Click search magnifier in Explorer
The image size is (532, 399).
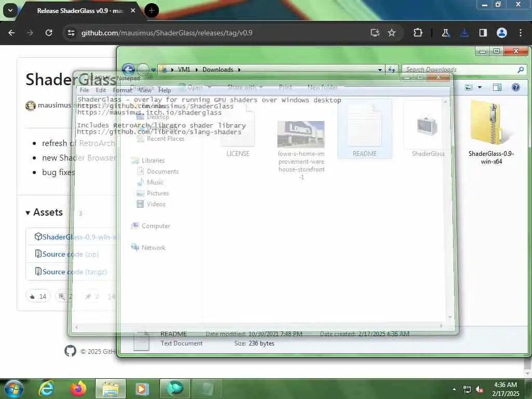pyautogui.click(x=521, y=70)
